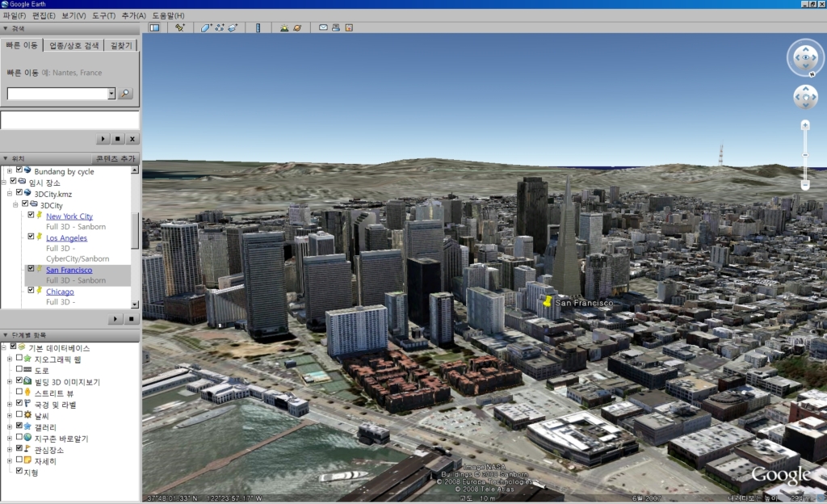The width and height of the screenshot is (827, 504).
Task: Click the zoom-in plus on zoom slider
Action: 805,125
